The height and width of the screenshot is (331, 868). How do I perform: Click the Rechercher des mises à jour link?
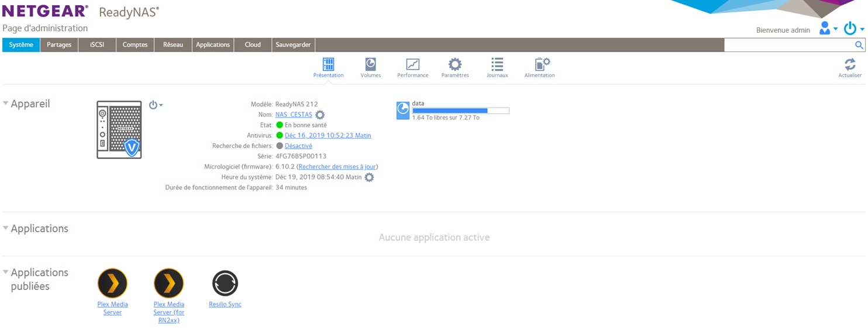337,167
